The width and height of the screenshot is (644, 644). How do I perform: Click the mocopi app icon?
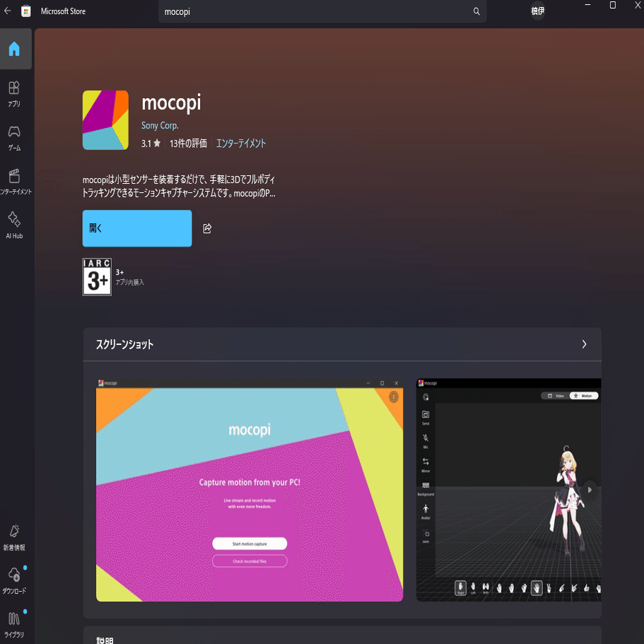pos(105,120)
